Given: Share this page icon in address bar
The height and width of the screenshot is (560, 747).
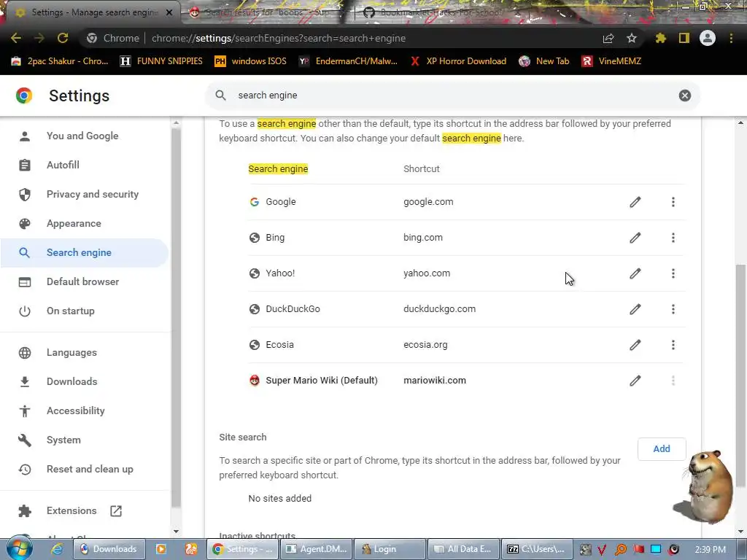Looking at the screenshot, I should [x=608, y=38].
